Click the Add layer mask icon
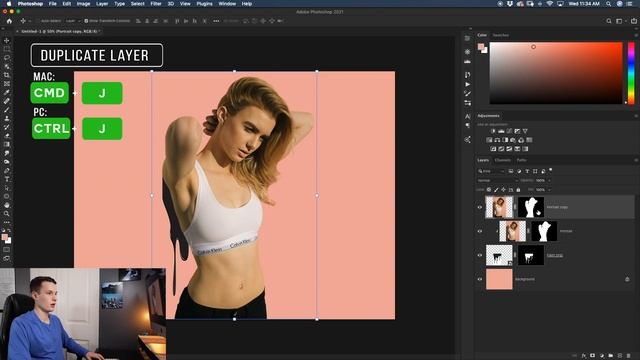Screen dimensions: 640x360 [593, 356]
